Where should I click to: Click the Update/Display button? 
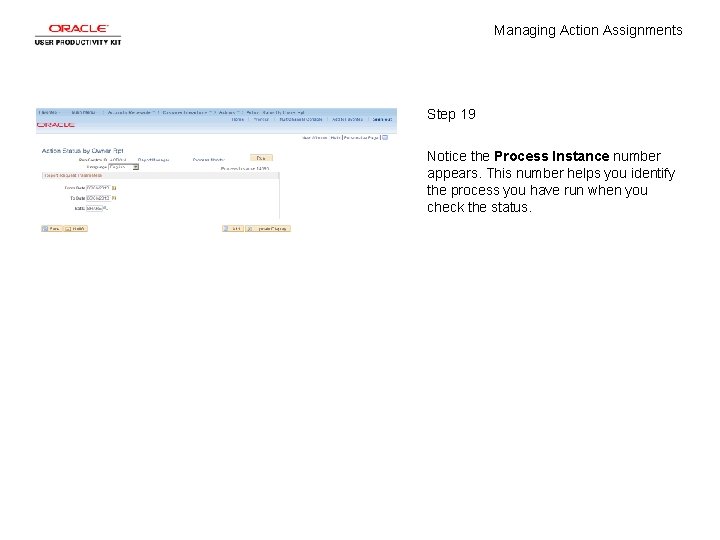click(268, 229)
